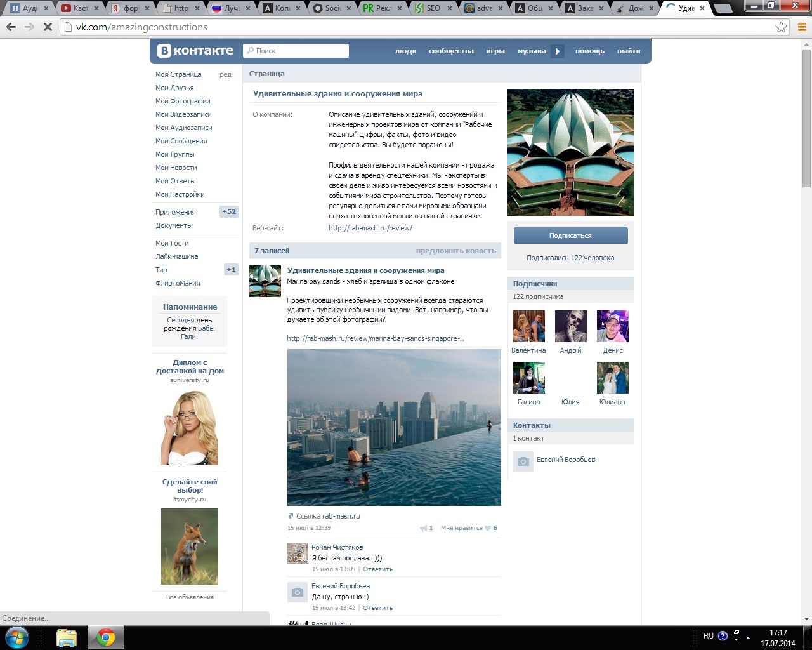Open subscriber Валентина's avatar
Screen dimensions: 812x650
[x=529, y=326]
